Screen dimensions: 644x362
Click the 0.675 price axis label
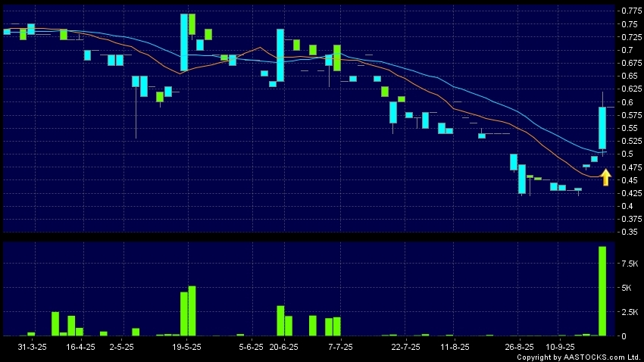[632, 63]
